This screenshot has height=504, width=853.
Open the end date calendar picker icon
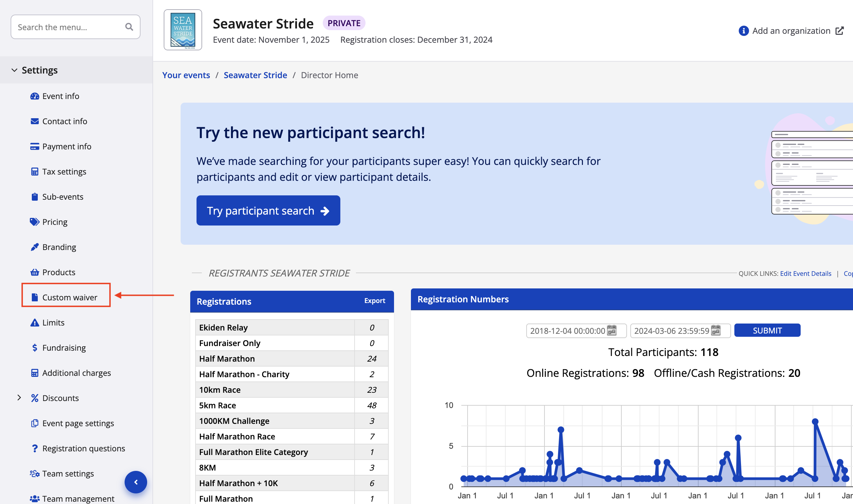(715, 330)
